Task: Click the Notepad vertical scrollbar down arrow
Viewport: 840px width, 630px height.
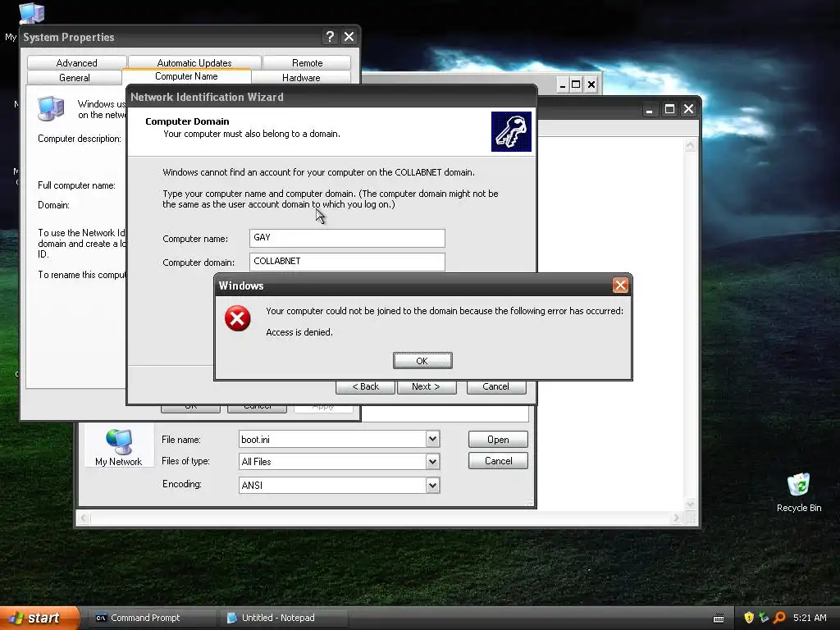Action: [x=690, y=504]
